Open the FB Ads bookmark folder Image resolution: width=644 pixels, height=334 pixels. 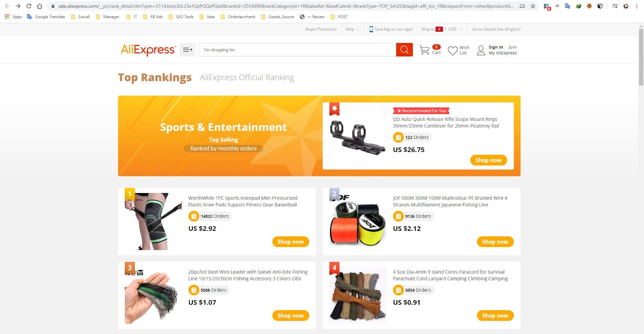[x=153, y=17]
